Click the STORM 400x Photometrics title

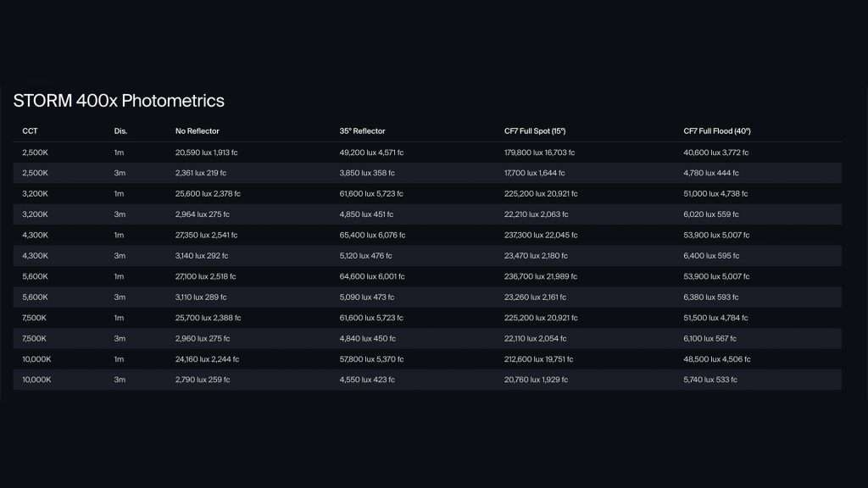[x=119, y=101]
